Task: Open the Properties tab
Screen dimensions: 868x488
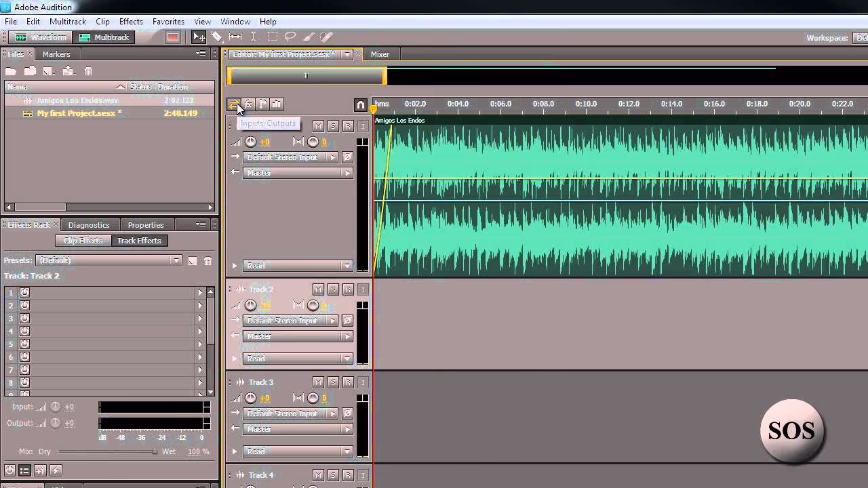Action: pyautogui.click(x=146, y=225)
